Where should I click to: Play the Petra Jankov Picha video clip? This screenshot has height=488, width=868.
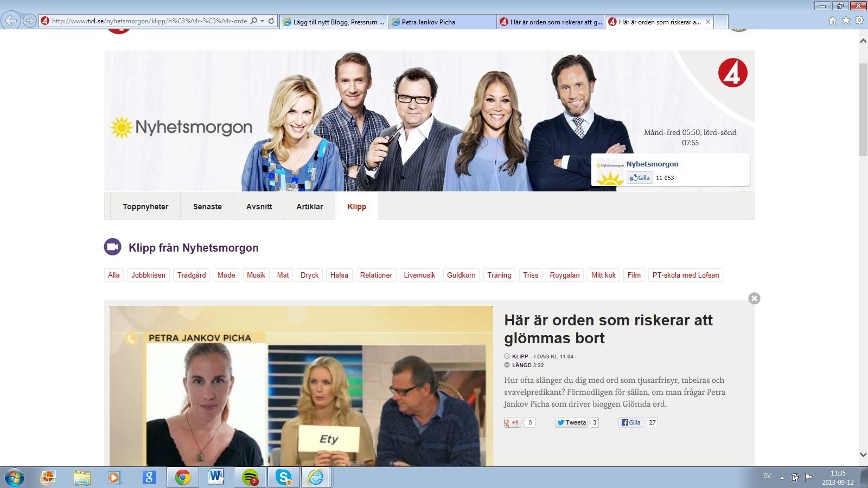[301, 386]
